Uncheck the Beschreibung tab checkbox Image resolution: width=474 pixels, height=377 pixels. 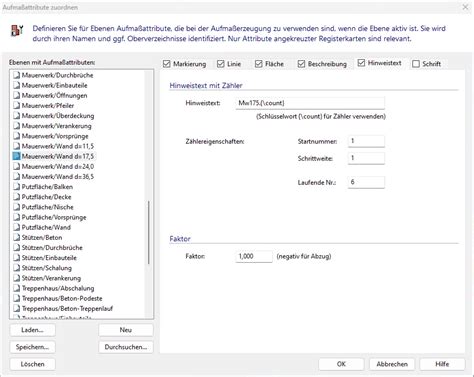(301, 64)
